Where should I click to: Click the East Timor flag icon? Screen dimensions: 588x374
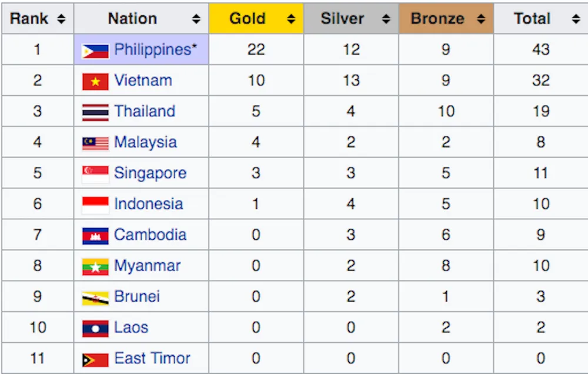[x=95, y=360]
